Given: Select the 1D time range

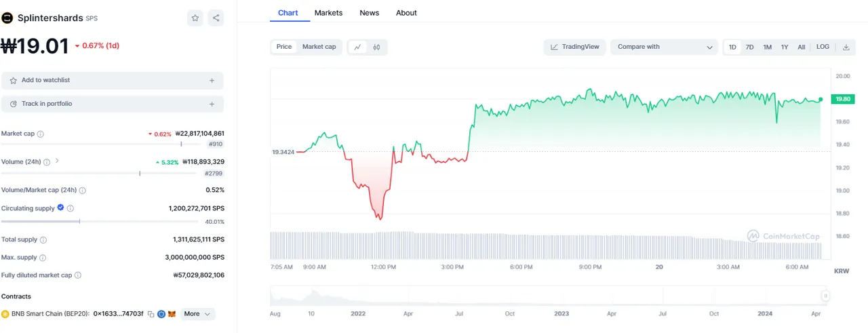Looking at the screenshot, I should click(732, 47).
